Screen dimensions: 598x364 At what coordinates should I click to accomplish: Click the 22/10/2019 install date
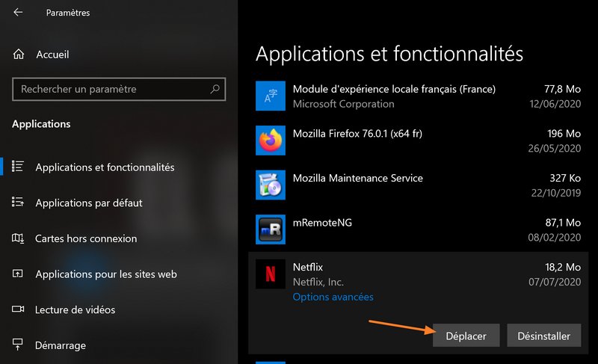[556, 193]
